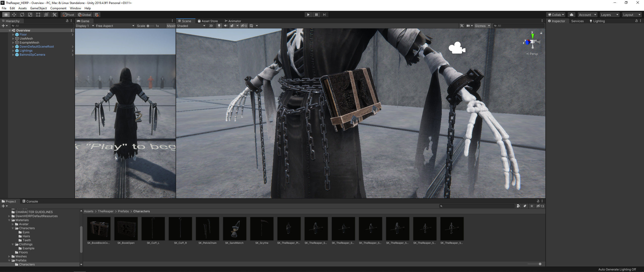This screenshot has height=272, width=644.
Task: Open the Layers dropdown
Action: click(x=609, y=15)
